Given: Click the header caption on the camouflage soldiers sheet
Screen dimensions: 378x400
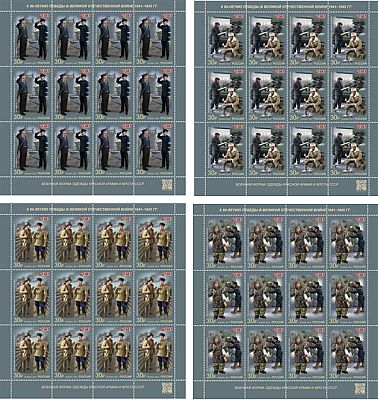Looking at the screenshot, I should [286, 210].
